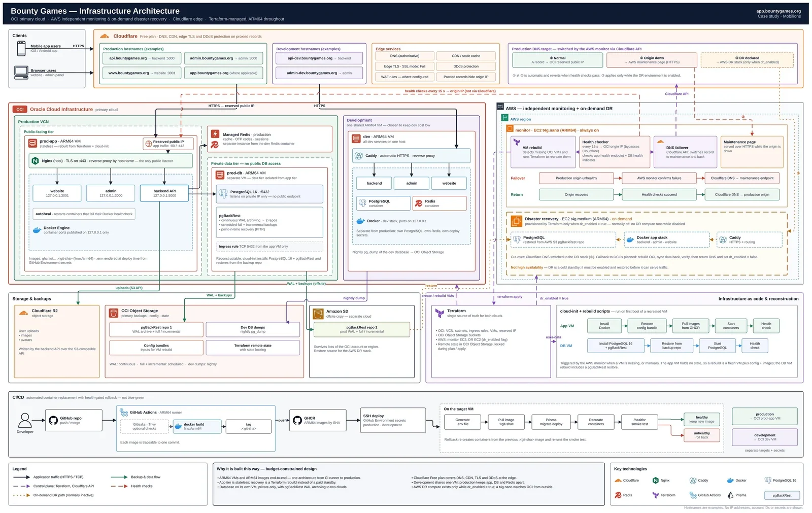The width and height of the screenshot is (812, 513).
Task: Click the laptop icon beside Browser users
Action: tap(21, 73)
